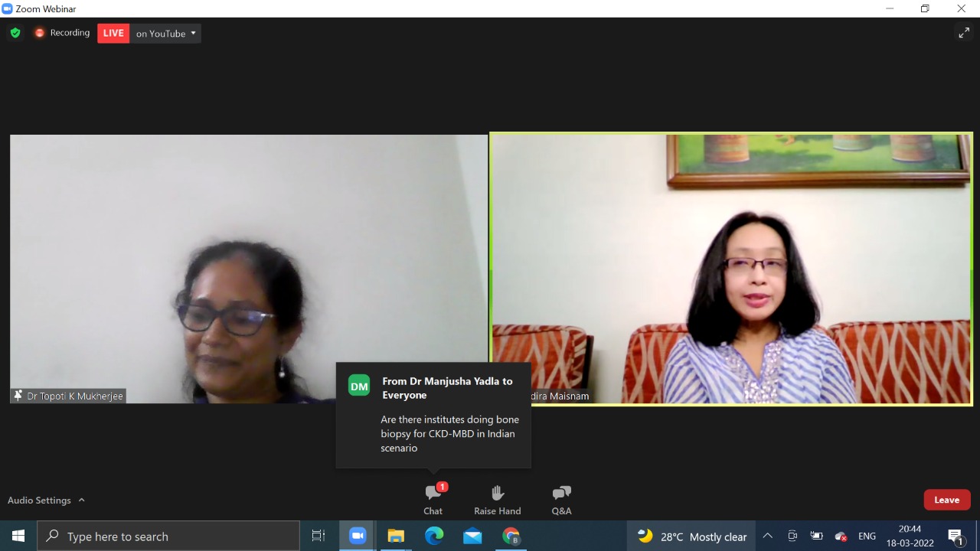This screenshot has height=551, width=980.
Task: Open File Explorer from taskbar
Action: point(396,536)
